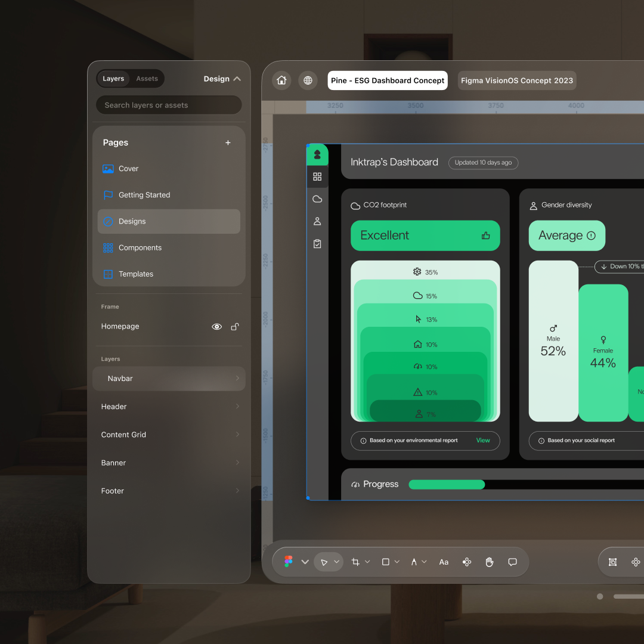This screenshot has width=644, height=644.
Task: Open dropdown next to Figma logo
Action: pos(305,562)
